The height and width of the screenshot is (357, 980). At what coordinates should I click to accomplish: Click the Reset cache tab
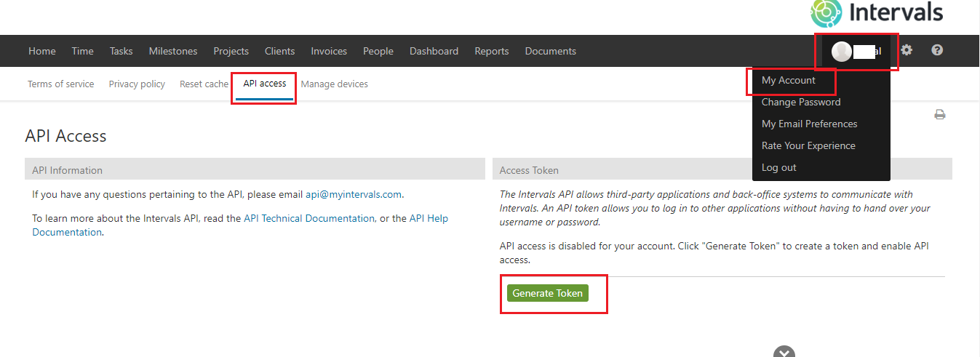[204, 84]
